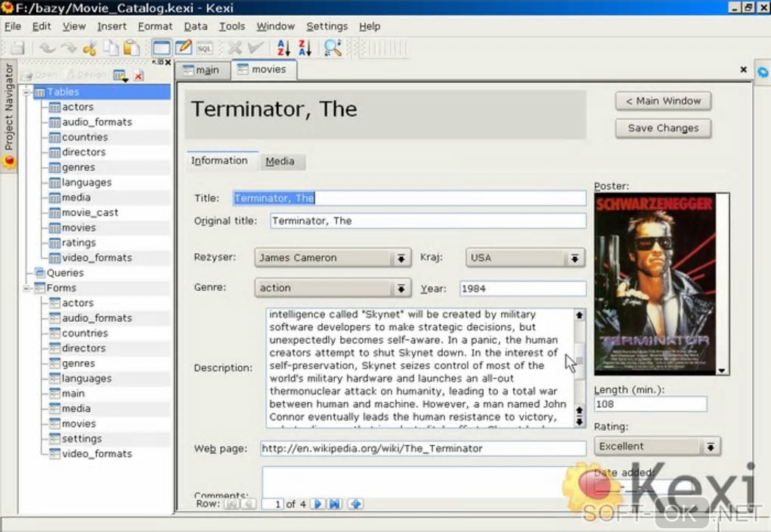This screenshot has width=771, height=532.
Task: Switch to the main tab
Action: pos(203,70)
